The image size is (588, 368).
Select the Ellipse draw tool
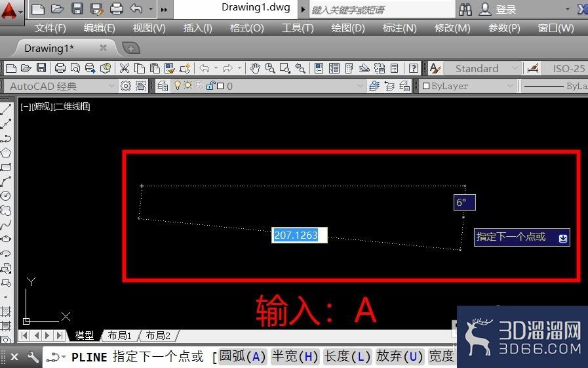[x=6, y=239]
